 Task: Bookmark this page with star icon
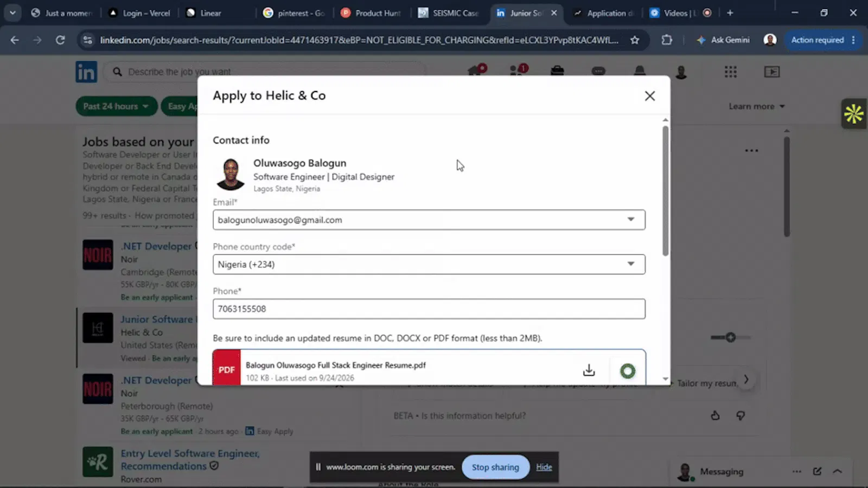coord(635,40)
